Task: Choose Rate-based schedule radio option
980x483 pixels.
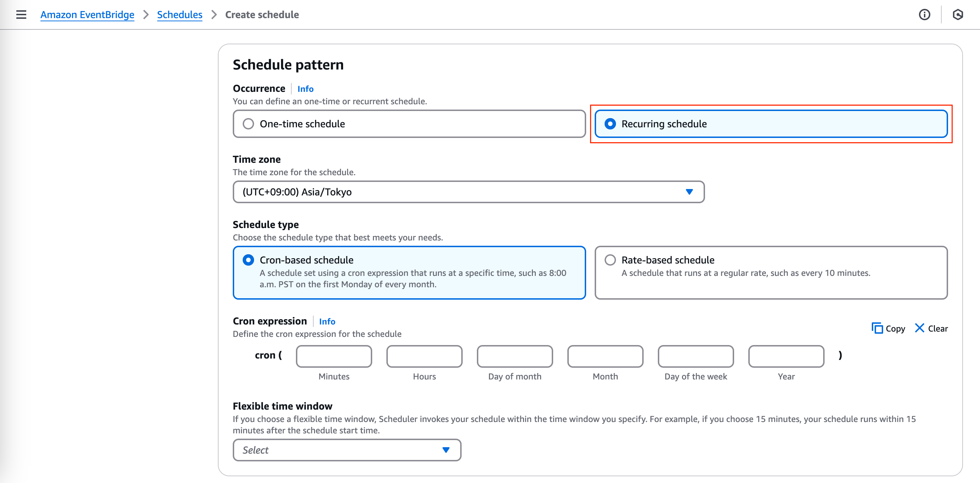Action: tap(610, 260)
